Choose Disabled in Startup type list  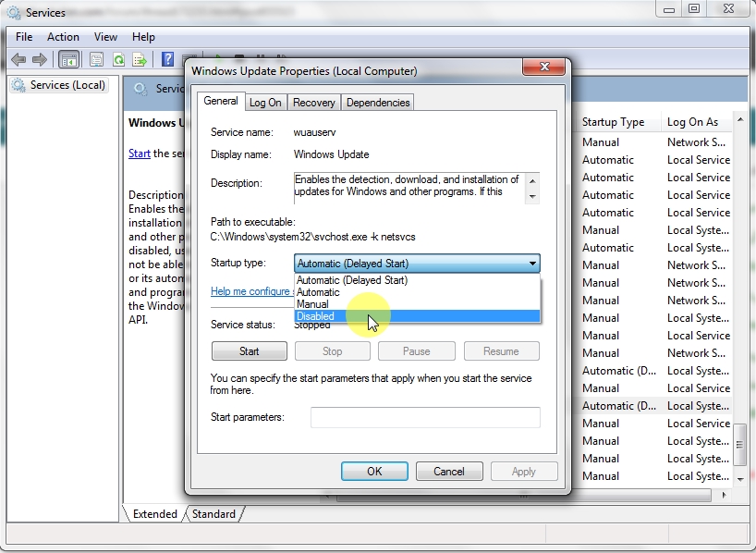417,316
